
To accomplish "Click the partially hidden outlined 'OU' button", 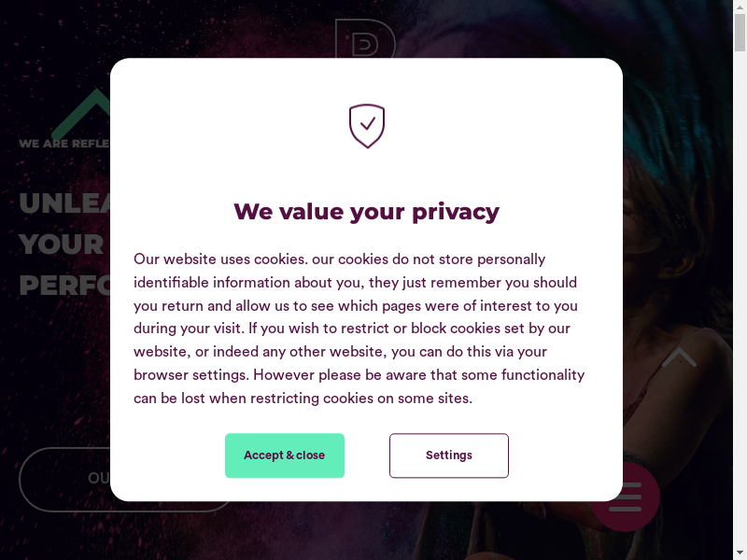I will point(65,479).
